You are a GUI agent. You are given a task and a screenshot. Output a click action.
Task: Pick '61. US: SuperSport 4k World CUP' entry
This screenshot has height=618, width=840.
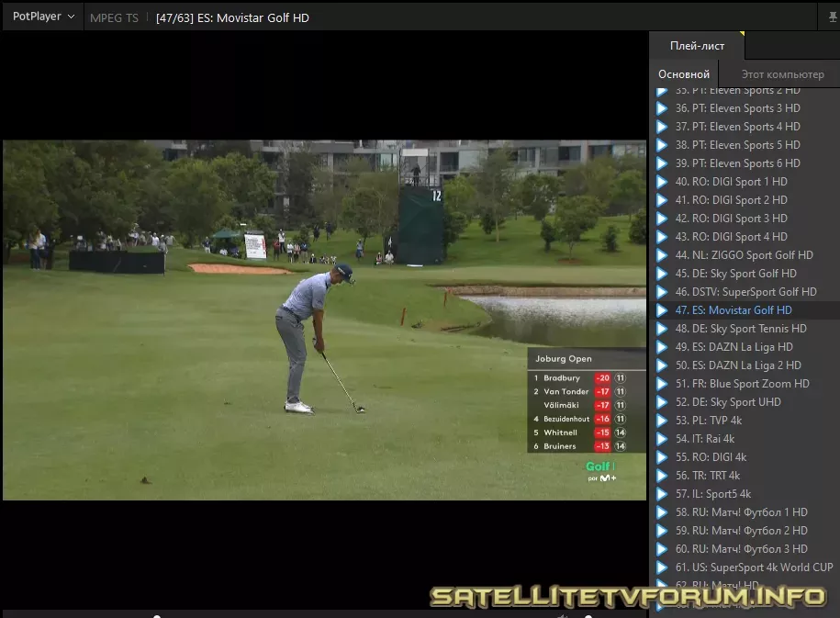755,567
